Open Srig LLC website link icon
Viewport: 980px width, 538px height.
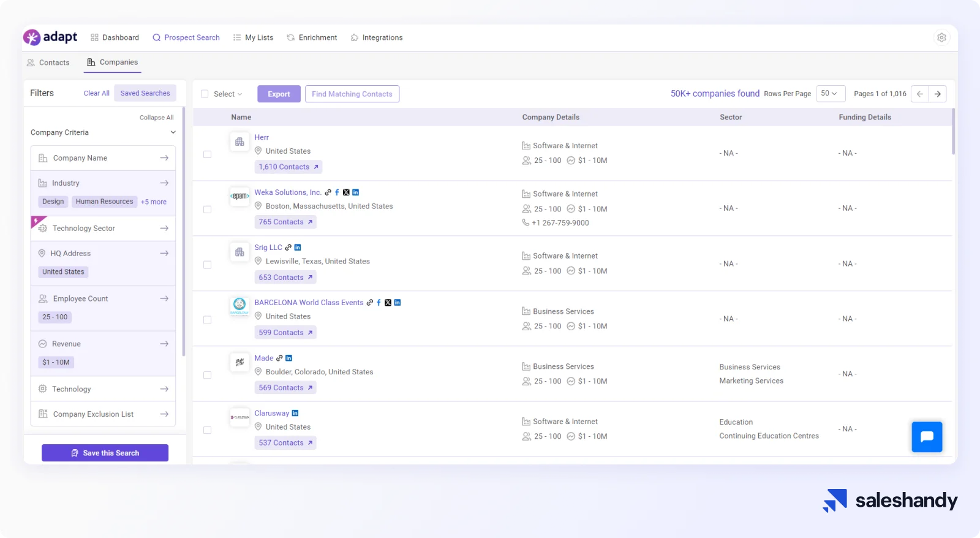(288, 248)
